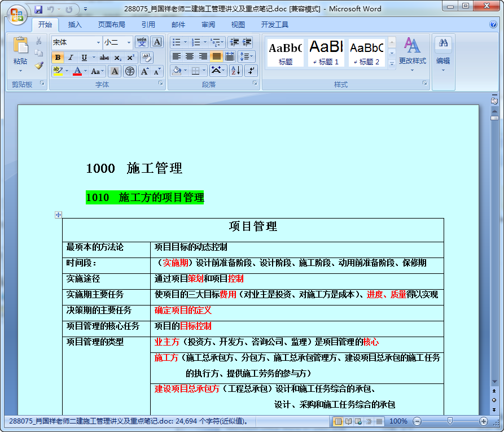The image size is (504, 432).
Task: Grow the font size
Action: pyautogui.click(x=144, y=71)
